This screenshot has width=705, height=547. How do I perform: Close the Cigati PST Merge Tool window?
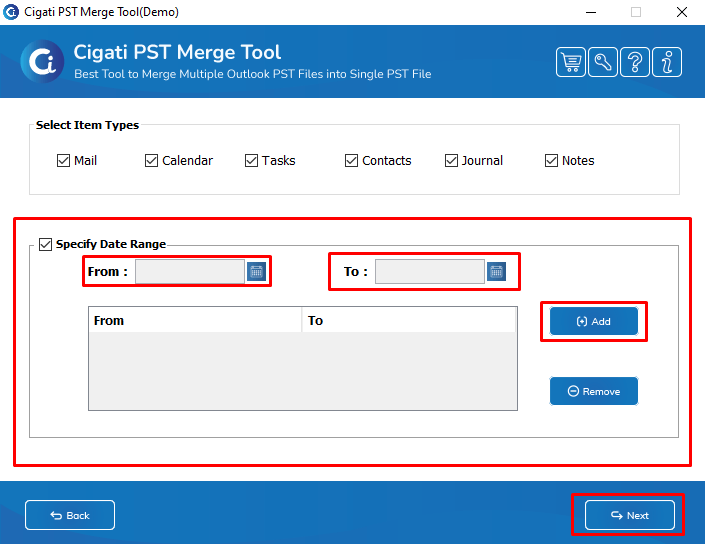[682, 12]
